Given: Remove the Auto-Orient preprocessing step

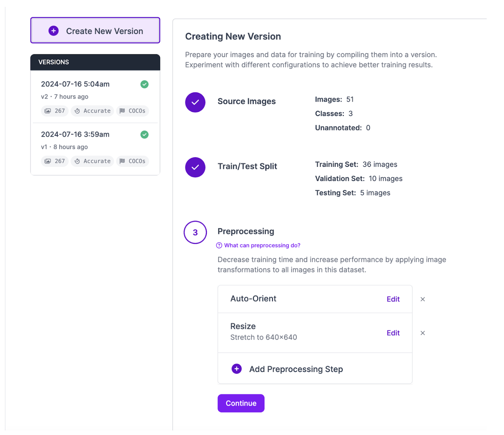Looking at the screenshot, I should 423,299.
